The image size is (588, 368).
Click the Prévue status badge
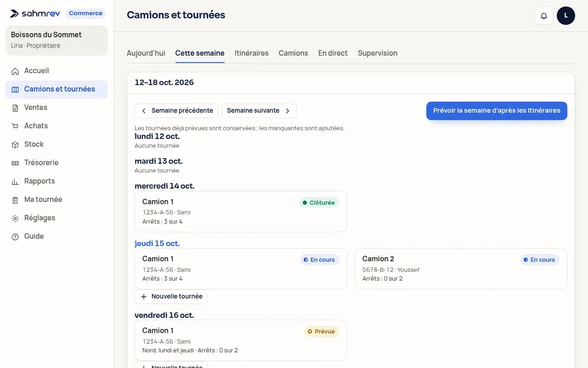(x=322, y=332)
